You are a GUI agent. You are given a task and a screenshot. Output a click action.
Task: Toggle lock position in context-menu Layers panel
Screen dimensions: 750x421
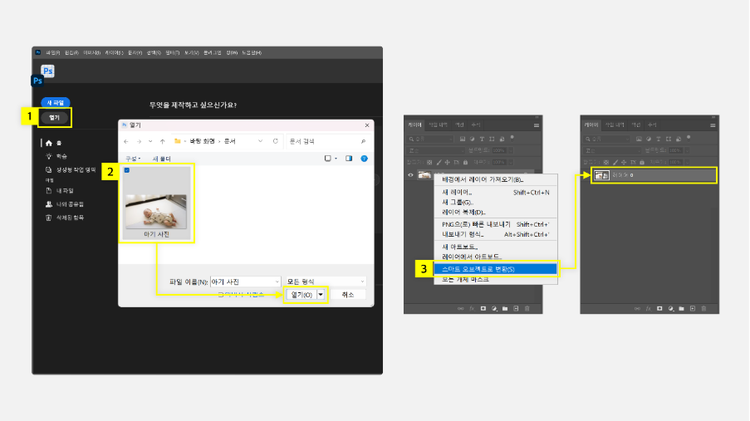click(x=447, y=162)
